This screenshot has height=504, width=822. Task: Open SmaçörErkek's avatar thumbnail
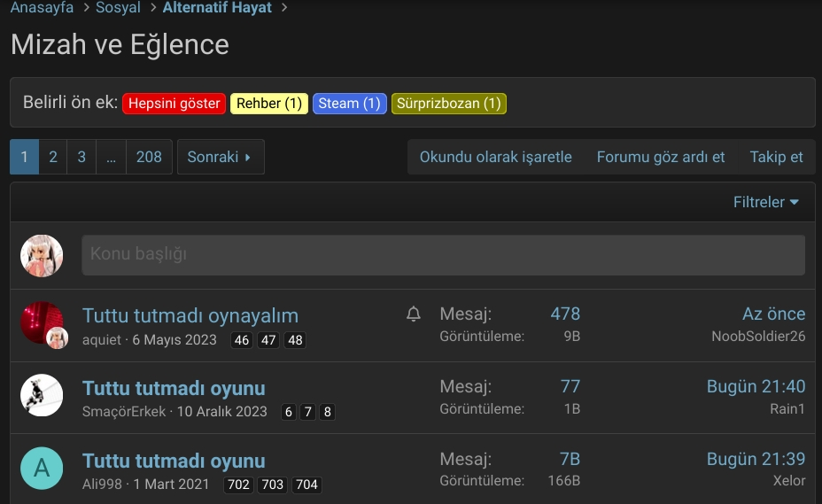tap(42, 395)
